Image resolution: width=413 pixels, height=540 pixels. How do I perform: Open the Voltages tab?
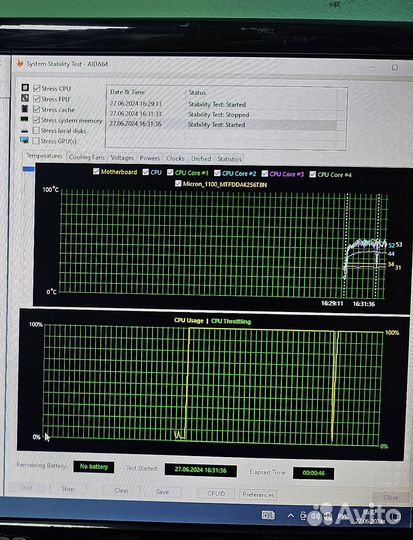coord(122,158)
